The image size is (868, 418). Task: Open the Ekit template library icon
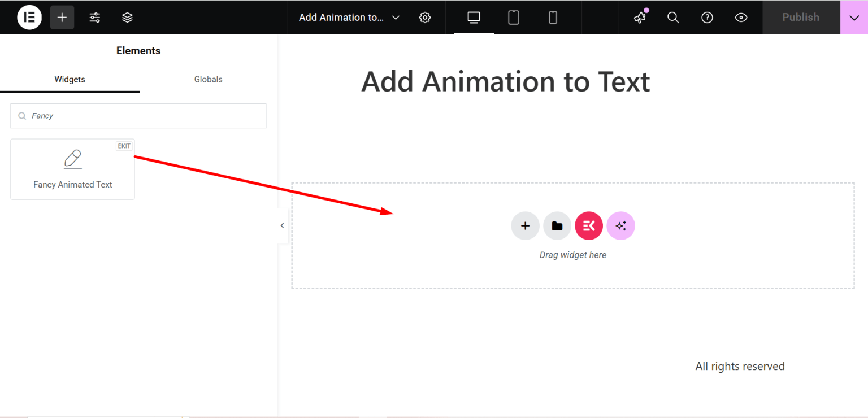[x=588, y=225]
